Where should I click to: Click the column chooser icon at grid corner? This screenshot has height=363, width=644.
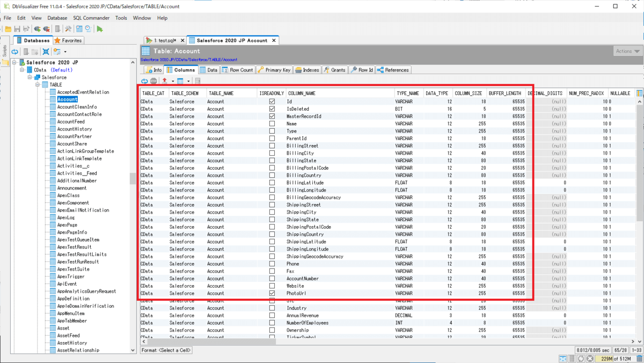pos(639,93)
